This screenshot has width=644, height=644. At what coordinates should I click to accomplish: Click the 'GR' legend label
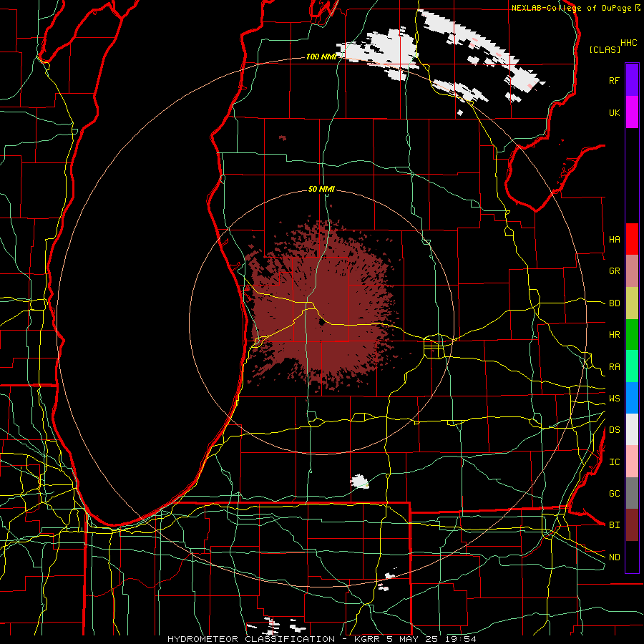point(614,271)
